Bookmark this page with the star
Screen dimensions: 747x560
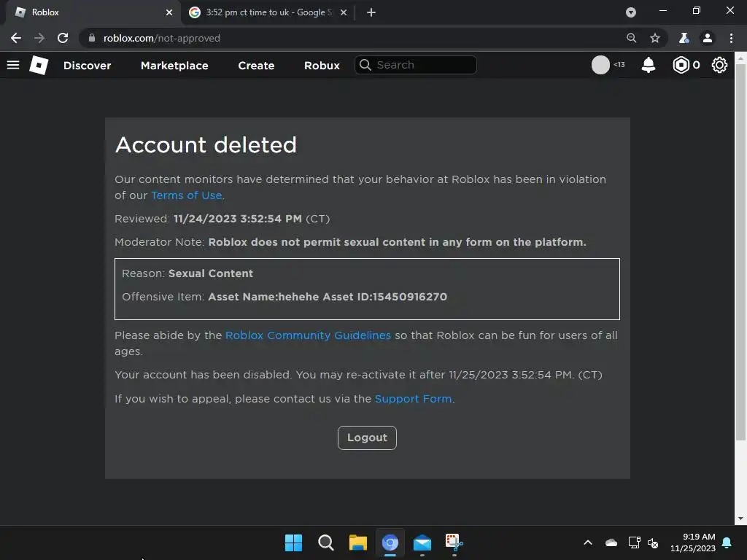coord(655,38)
